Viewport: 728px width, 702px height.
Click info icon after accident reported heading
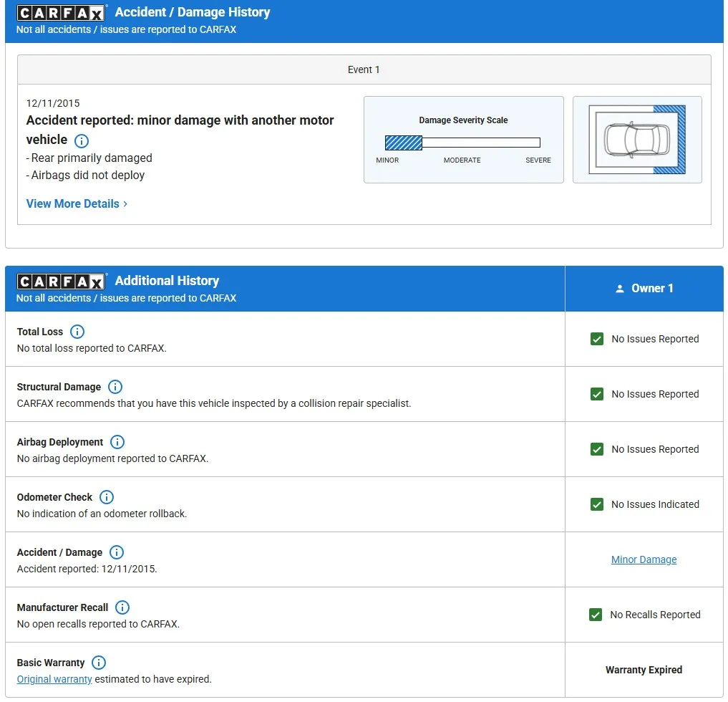tap(82, 140)
